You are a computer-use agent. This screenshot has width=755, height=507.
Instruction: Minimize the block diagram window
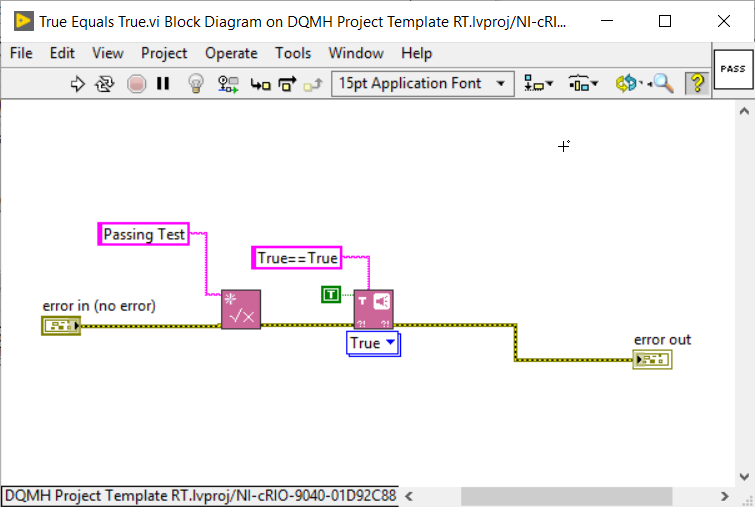click(x=607, y=21)
